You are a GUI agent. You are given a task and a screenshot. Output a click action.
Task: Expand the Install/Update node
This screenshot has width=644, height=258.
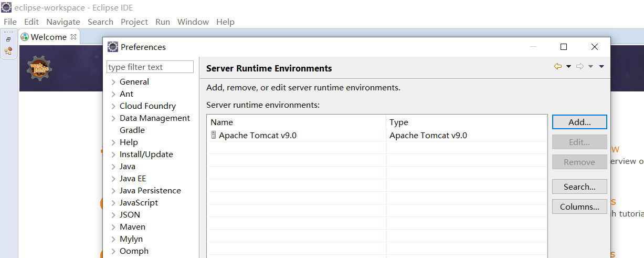coord(113,154)
